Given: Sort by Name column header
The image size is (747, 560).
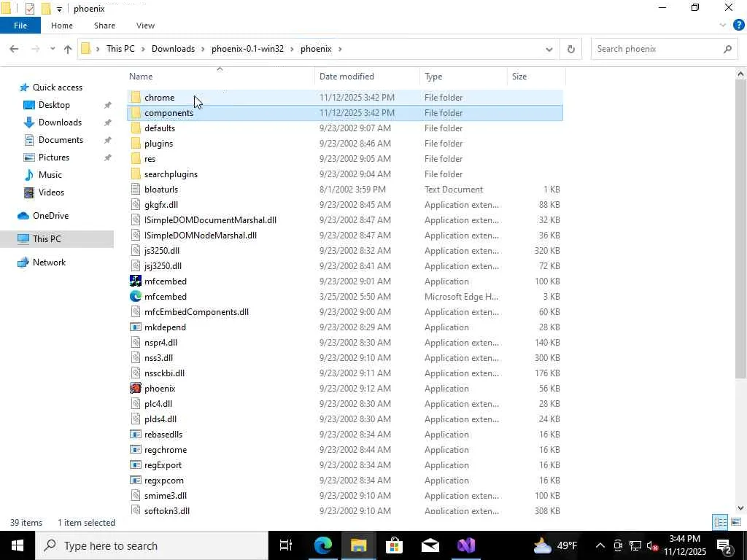Looking at the screenshot, I should click(x=220, y=76).
